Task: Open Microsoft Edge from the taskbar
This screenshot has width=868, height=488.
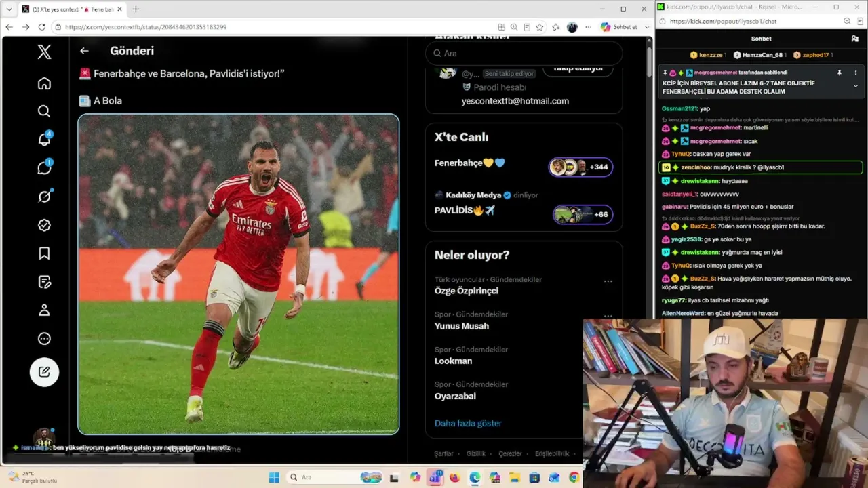Action: (x=475, y=477)
